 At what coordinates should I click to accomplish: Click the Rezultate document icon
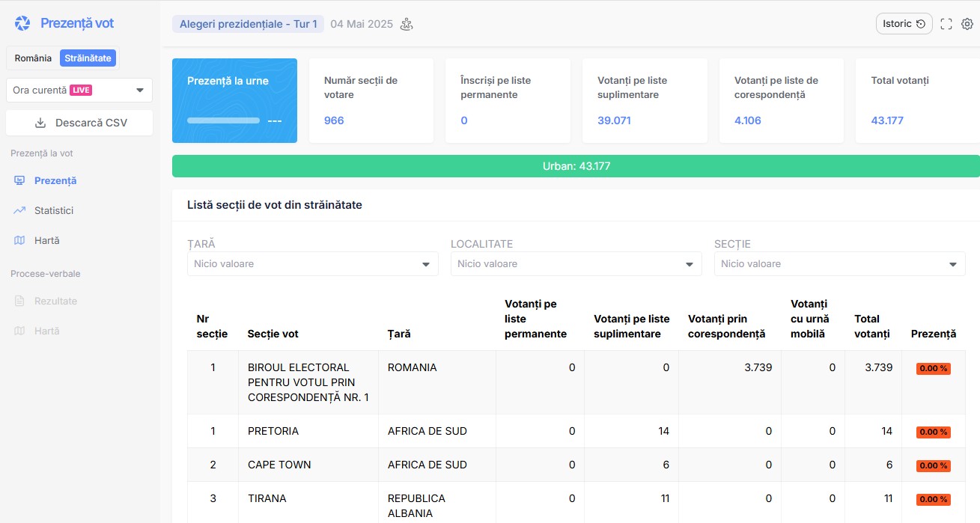19,302
